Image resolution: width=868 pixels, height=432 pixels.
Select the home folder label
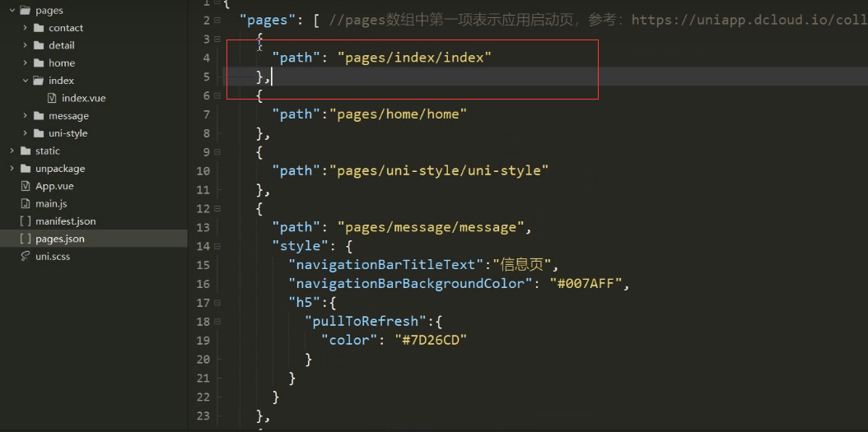[x=62, y=63]
